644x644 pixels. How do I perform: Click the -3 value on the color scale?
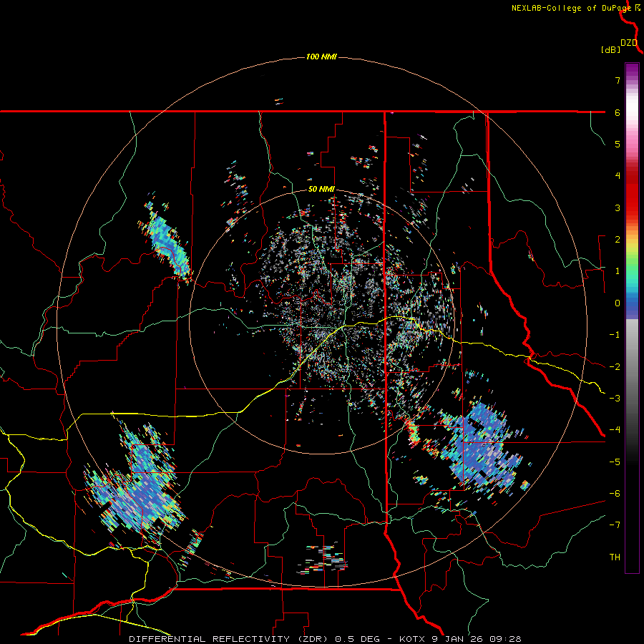615,399
